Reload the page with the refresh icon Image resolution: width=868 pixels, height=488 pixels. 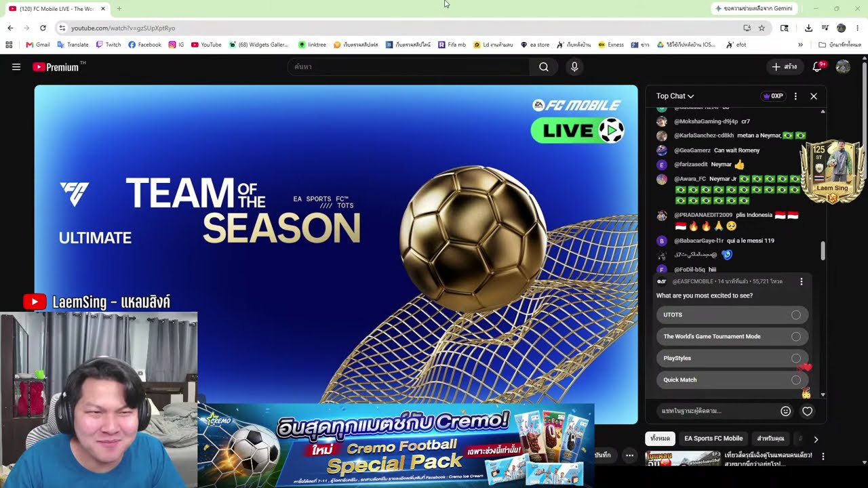pyautogui.click(x=43, y=28)
